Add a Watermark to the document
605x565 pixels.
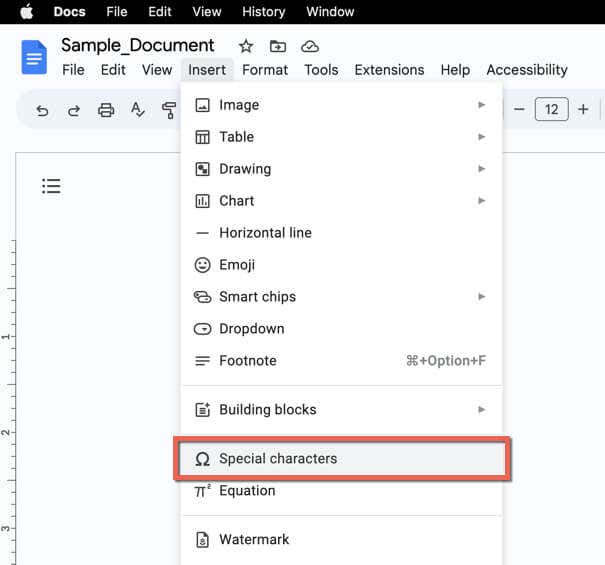[341, 539]
